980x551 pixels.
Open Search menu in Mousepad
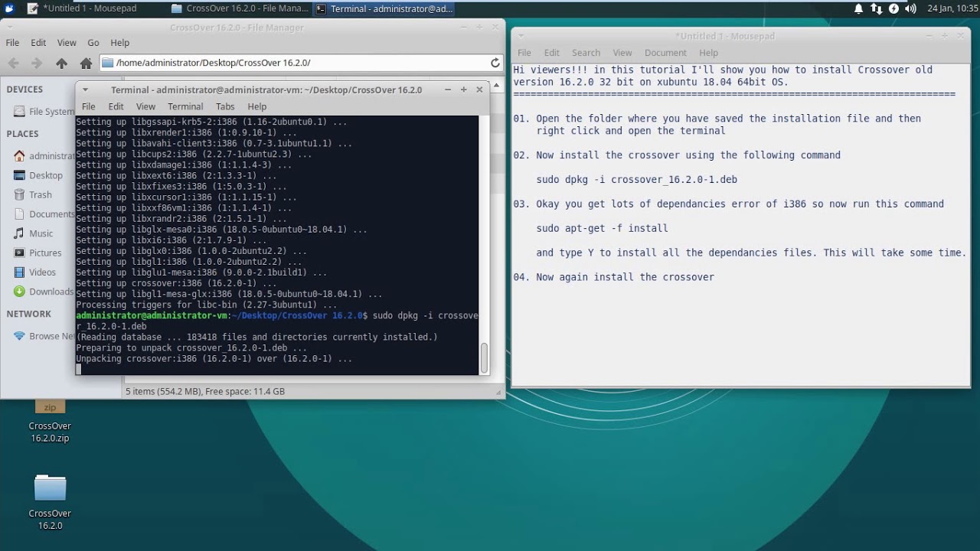click(x=586, y=53)
